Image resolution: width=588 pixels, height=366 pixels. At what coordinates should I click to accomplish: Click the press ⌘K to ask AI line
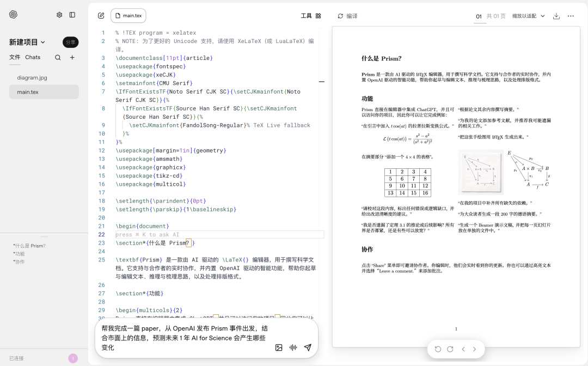click(x=219, y=235)
